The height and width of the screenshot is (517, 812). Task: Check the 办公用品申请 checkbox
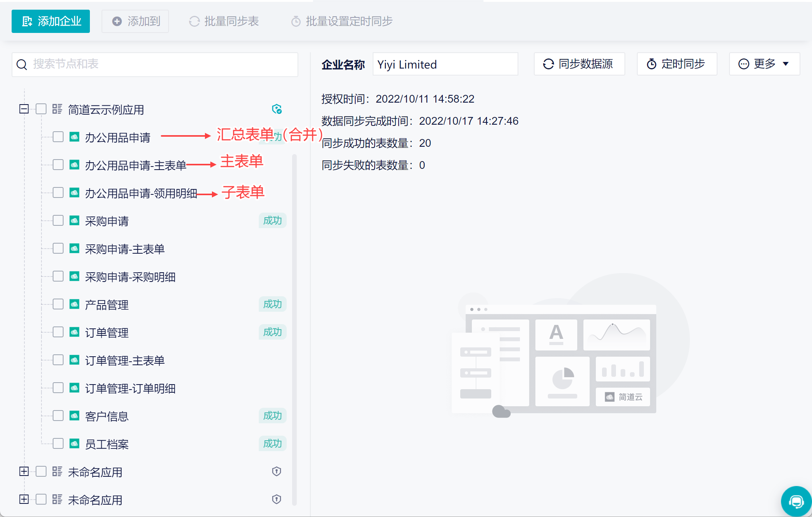coord(58,137)
